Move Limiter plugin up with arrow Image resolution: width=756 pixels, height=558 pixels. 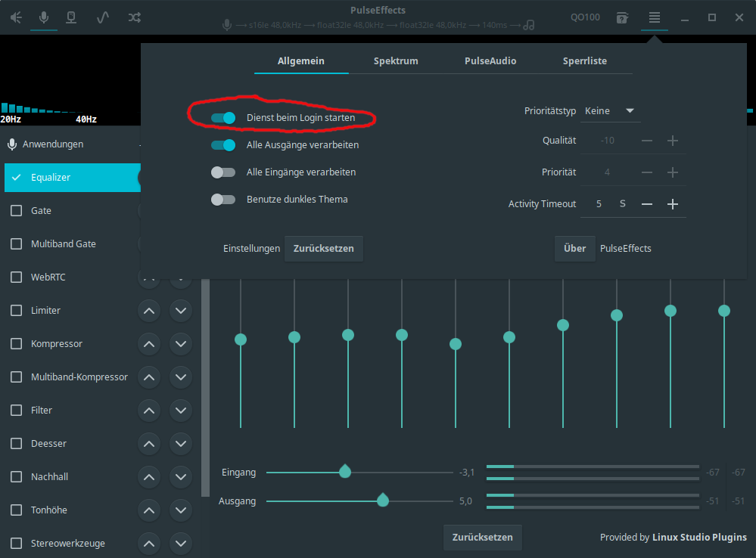[x=149, y=311]
